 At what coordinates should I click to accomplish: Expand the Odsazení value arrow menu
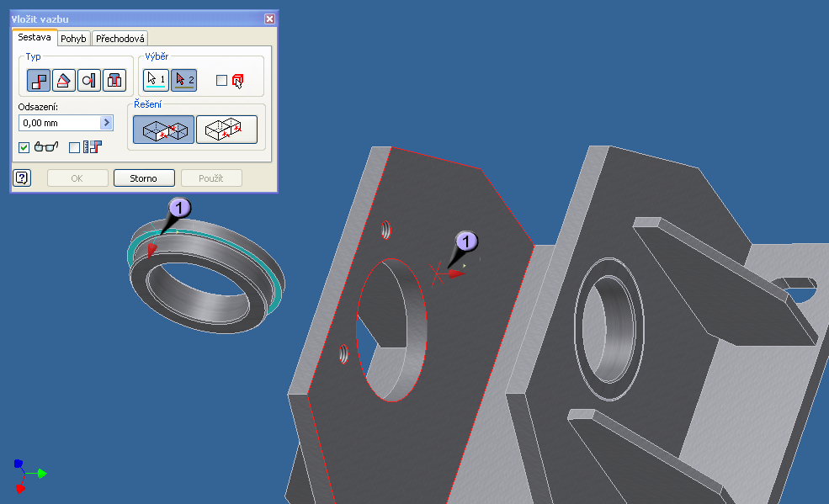tap(106, 123)
